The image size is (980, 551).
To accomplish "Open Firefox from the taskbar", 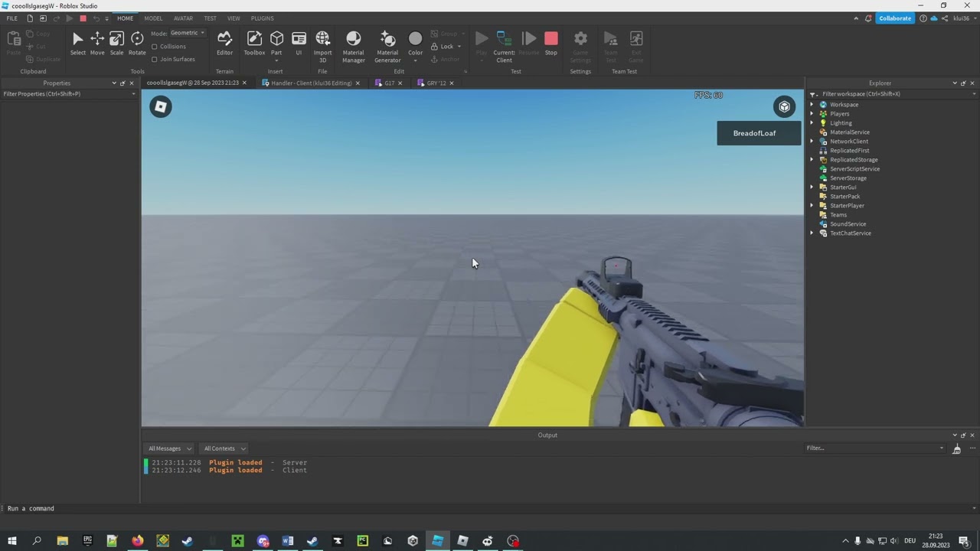I will (137, 541).
